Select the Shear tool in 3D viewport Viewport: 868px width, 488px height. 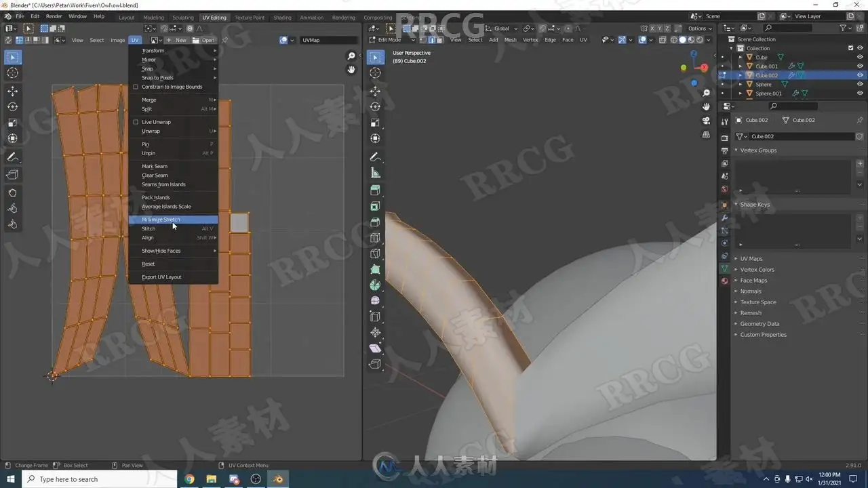(x=375, y=348)
